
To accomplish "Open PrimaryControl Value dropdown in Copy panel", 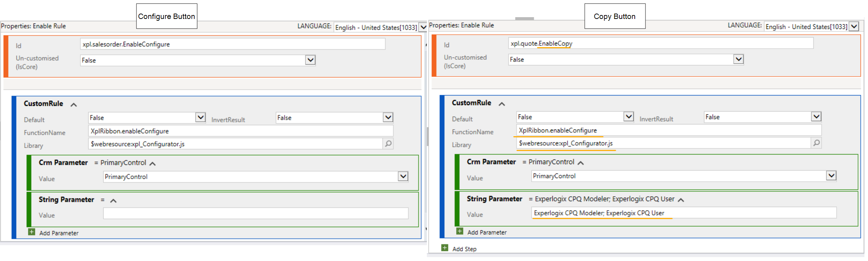I will (x=831, y=176).
